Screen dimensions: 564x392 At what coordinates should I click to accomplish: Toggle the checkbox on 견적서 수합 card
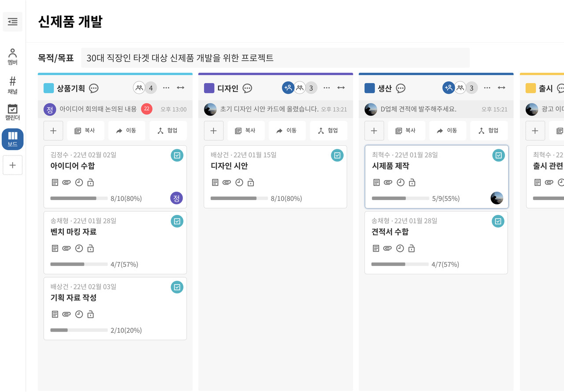coord(498,221)
